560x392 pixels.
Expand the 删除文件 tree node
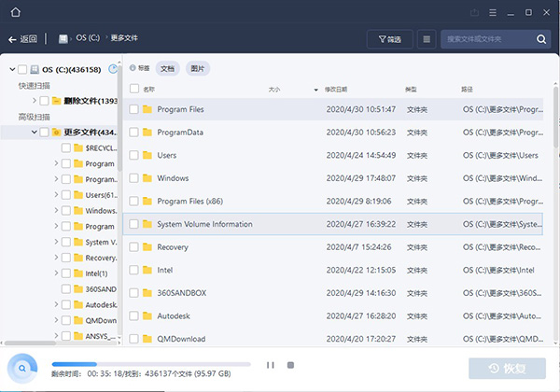35,100
